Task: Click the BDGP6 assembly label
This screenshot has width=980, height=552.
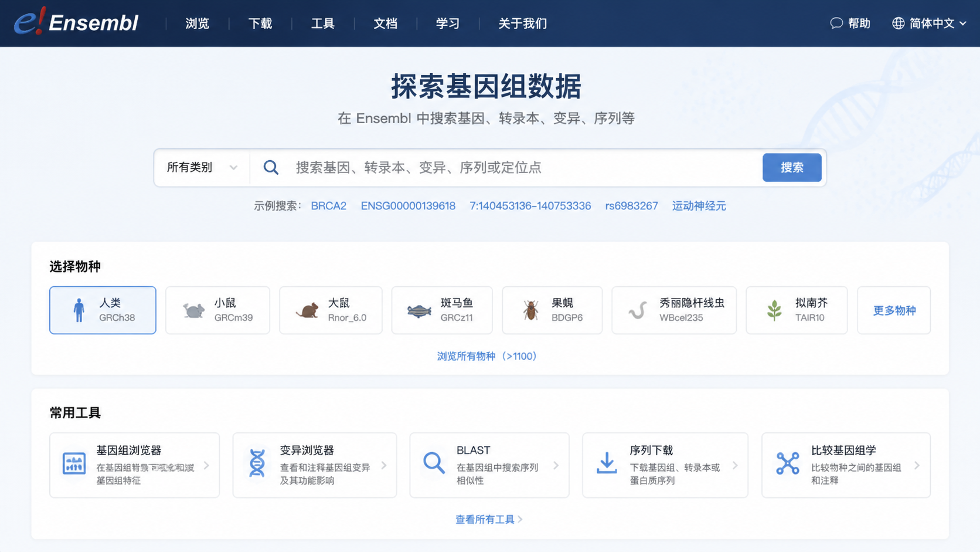Action: 567,317
